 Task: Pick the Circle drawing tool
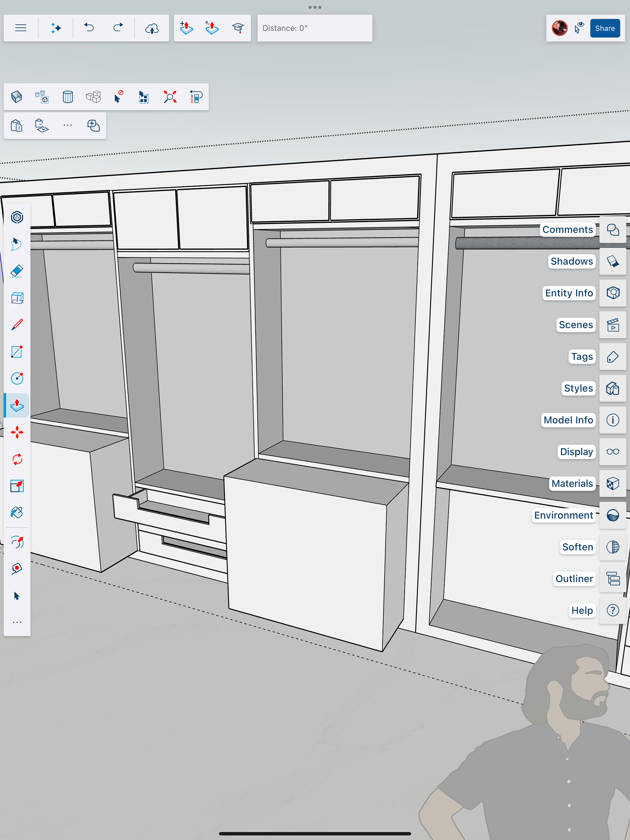(x=17, y=378)
